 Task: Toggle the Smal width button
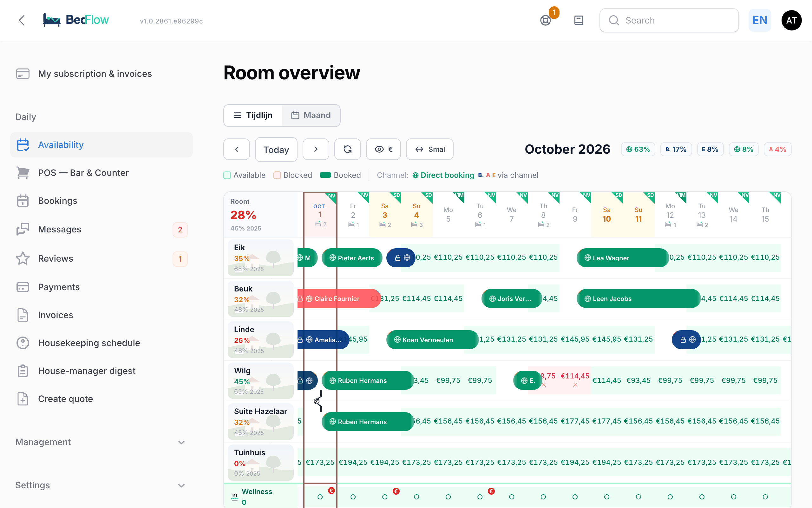(x=430, y=149)
